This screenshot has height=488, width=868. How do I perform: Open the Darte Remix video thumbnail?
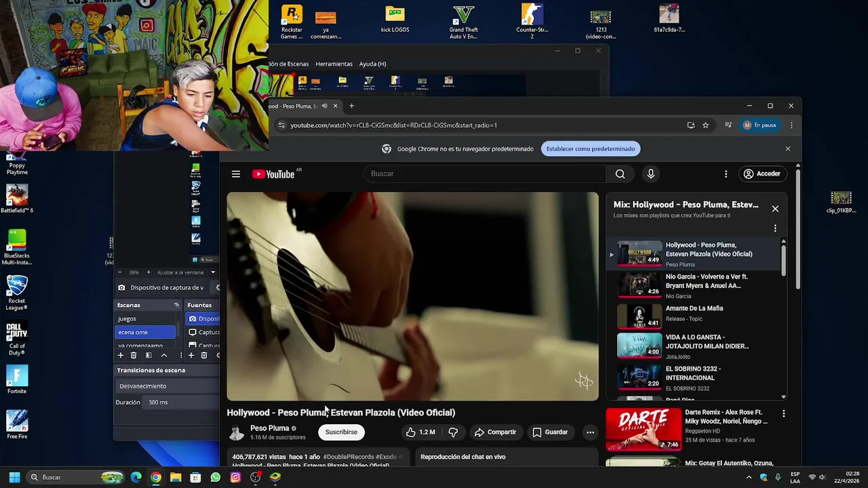tap(644, 430)
